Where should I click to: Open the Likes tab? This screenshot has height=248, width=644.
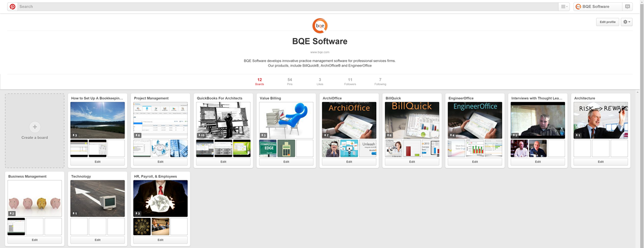click(x=320, y=82)
